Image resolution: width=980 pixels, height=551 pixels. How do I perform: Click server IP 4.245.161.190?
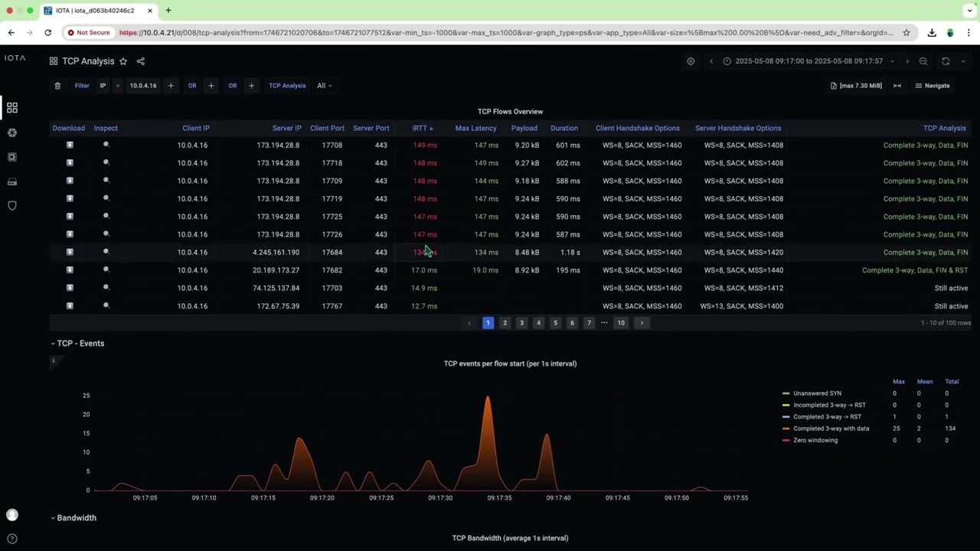point(276,252)
